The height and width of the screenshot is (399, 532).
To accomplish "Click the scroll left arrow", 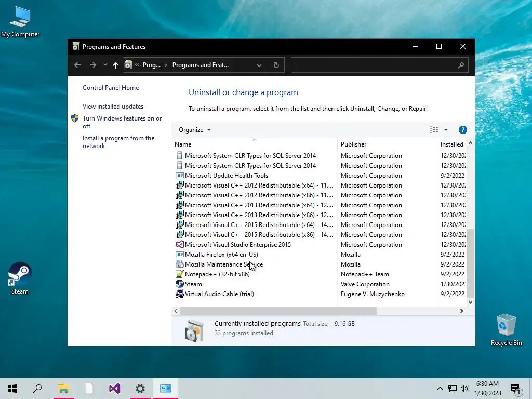I will tap(176, 311).
